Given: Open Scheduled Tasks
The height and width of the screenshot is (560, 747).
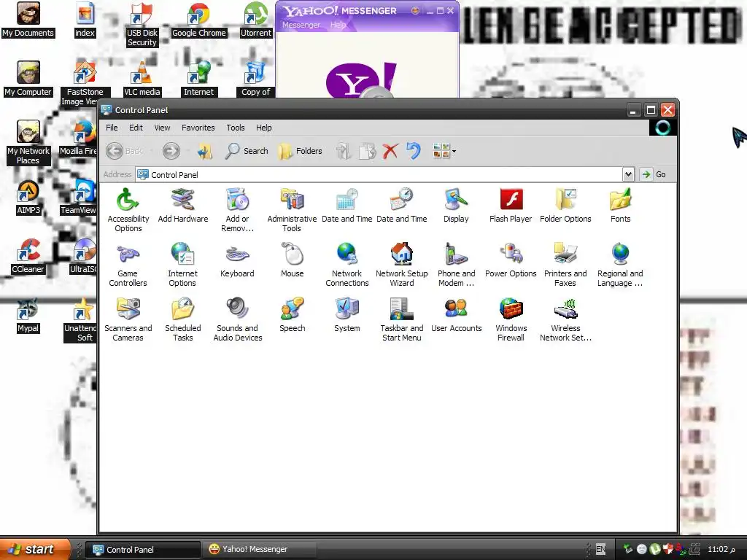Looking at the screenshot, I should 182,319.
